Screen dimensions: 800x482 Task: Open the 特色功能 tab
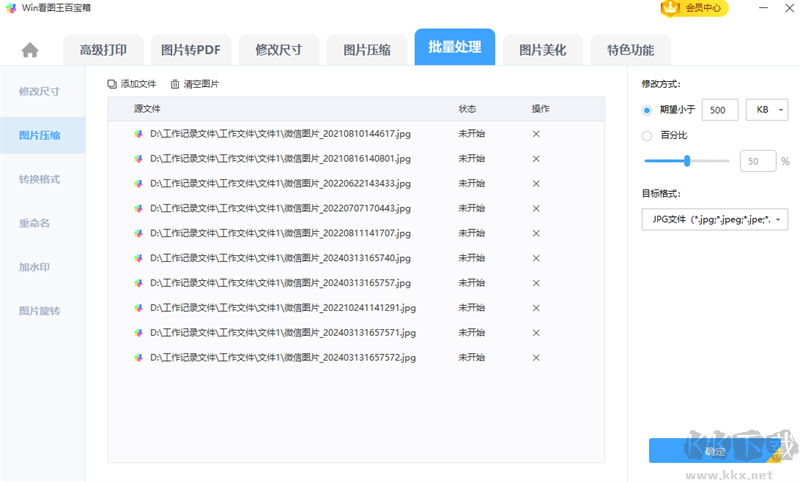coord(623,49)
